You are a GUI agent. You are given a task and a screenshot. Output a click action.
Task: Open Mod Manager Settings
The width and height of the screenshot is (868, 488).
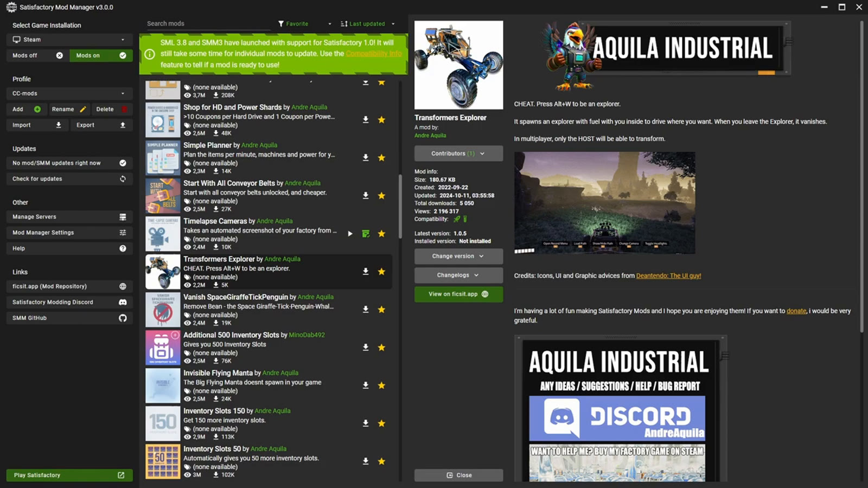point(69,233)
